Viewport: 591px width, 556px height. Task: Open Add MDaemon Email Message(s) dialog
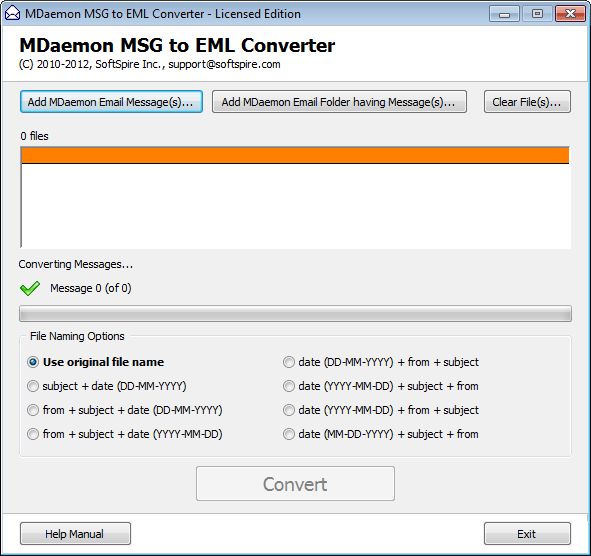pyautogui.click(x=111, y=102)
